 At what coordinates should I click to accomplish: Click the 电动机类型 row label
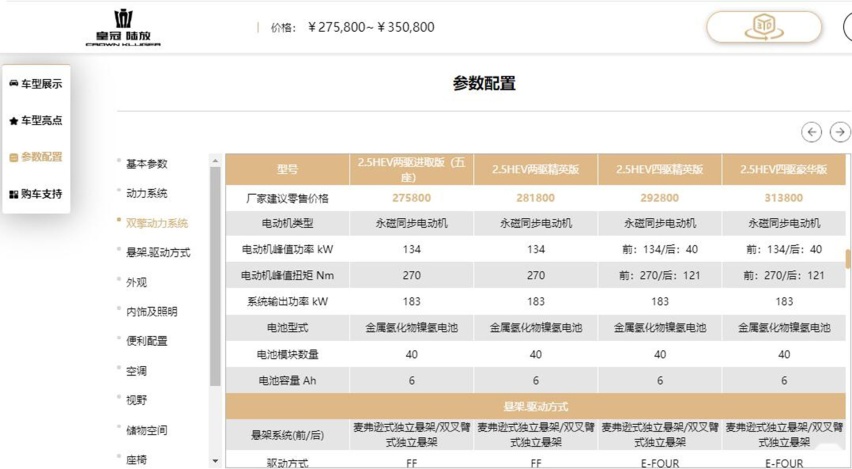[x=287, y=223]
